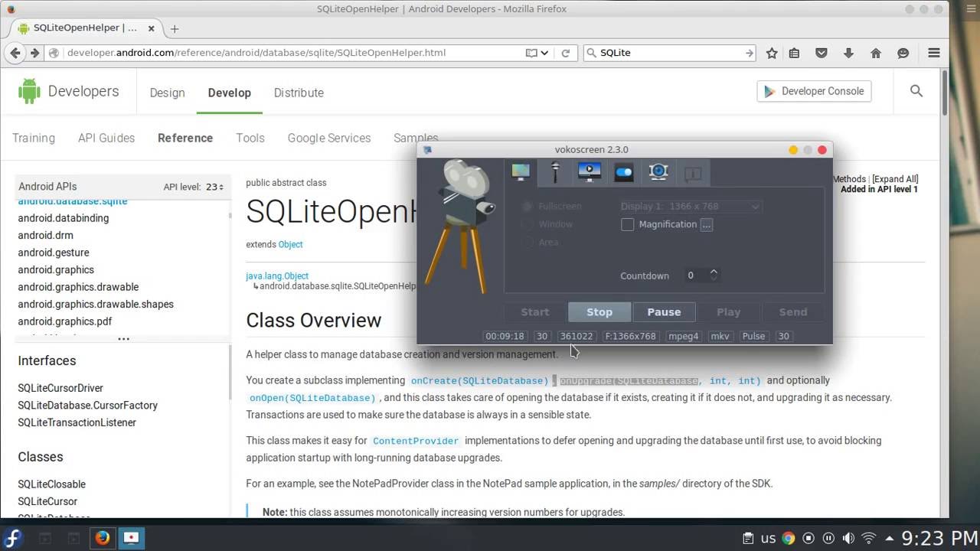
Task: Switch to API Guides tab
Action: [106, 138]
